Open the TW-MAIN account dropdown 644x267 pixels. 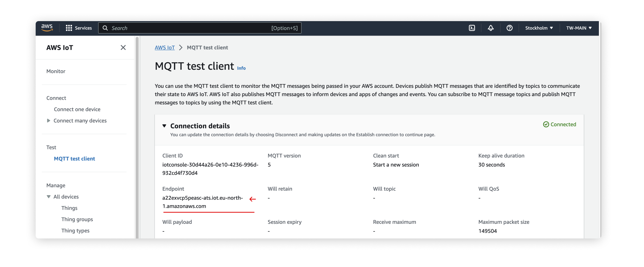click(579, 28)
